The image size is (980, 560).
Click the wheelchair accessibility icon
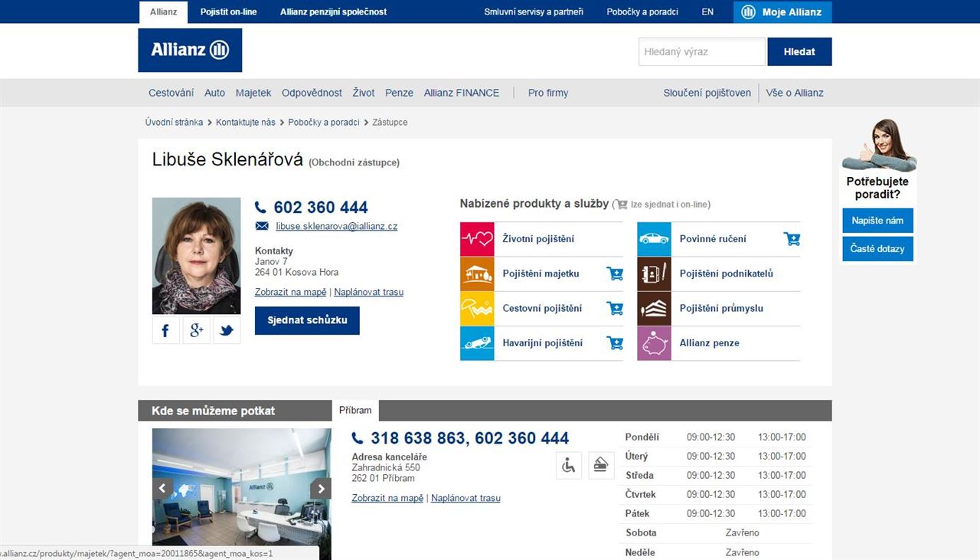click(x=569, y=465)
